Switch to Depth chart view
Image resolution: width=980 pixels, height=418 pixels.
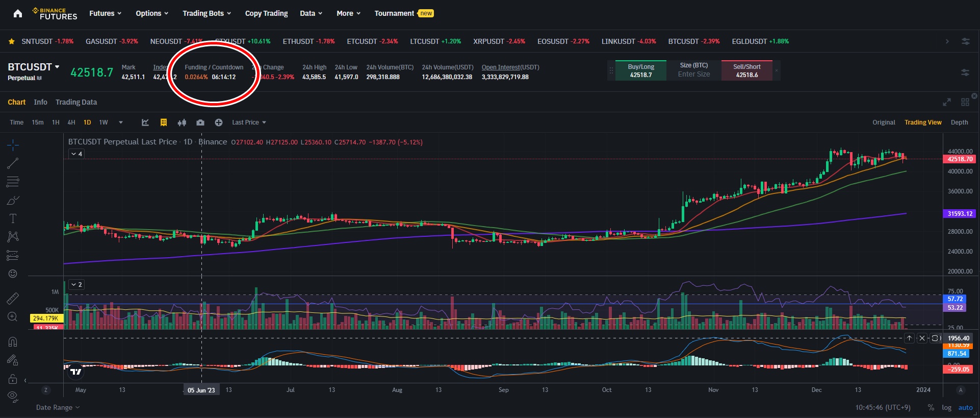coord(959,122)
